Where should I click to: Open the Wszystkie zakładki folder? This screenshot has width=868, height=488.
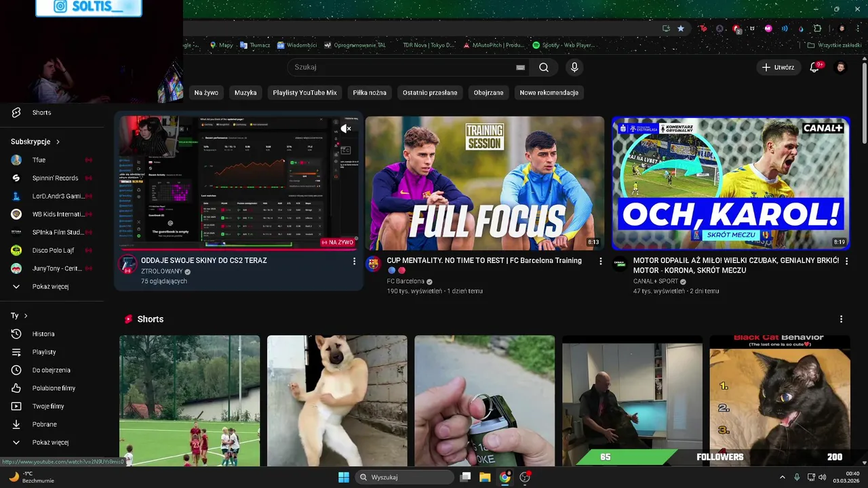pos(834,45)
